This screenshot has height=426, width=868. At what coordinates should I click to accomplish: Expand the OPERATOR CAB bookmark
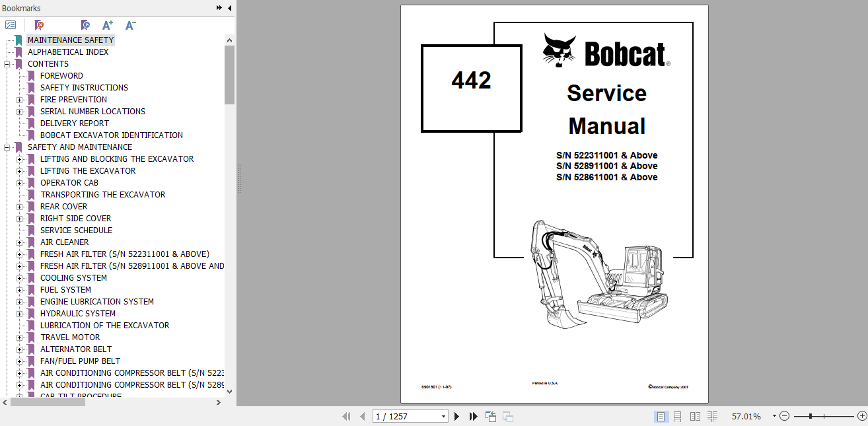[x=19, y=183]
